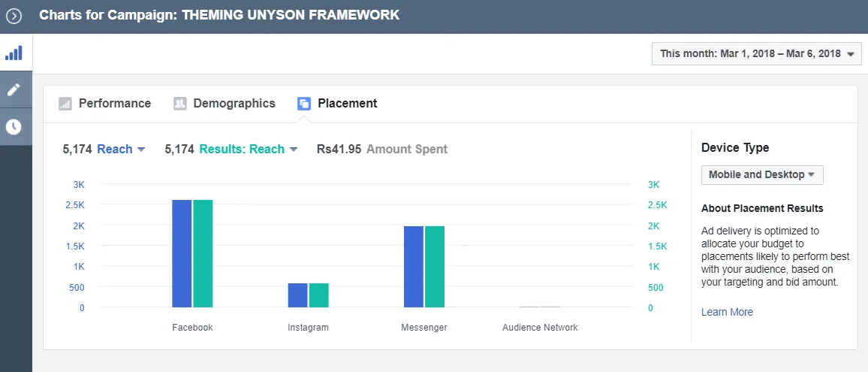Switch to the Demographics tab

coord(234,104)
